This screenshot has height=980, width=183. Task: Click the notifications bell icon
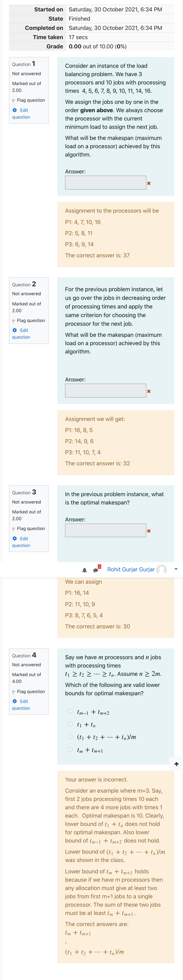click(85, 570)
